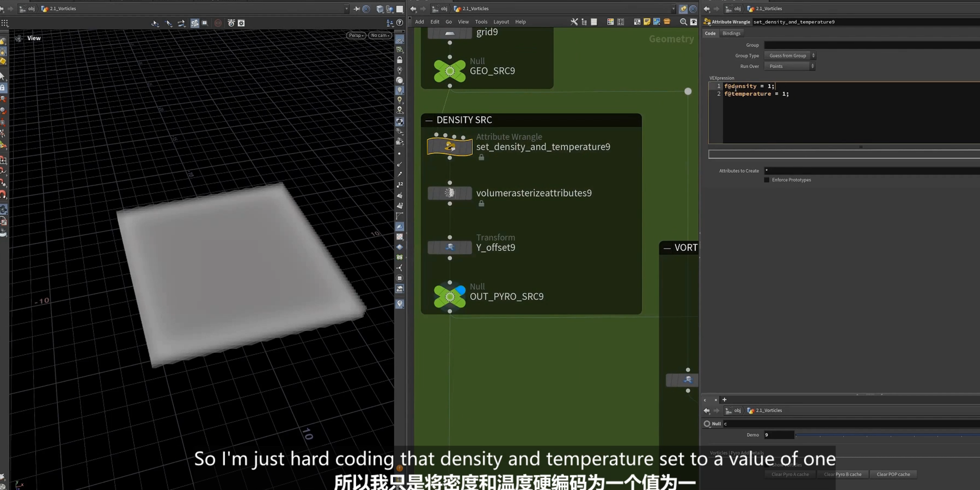The image size is (980, 490).
Task: Toggle the lock on volumerasterizeattributes9 node
Action: (481, 204)
